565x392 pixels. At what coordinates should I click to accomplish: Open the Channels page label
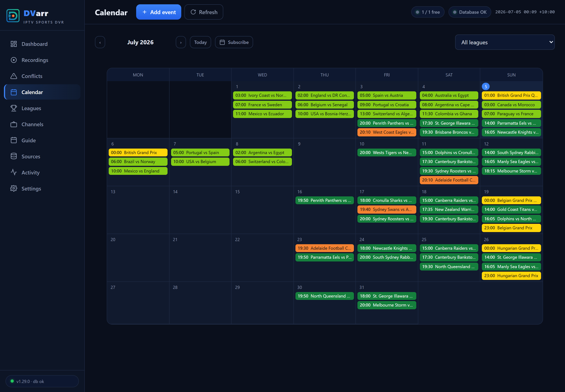pos(32,124)
